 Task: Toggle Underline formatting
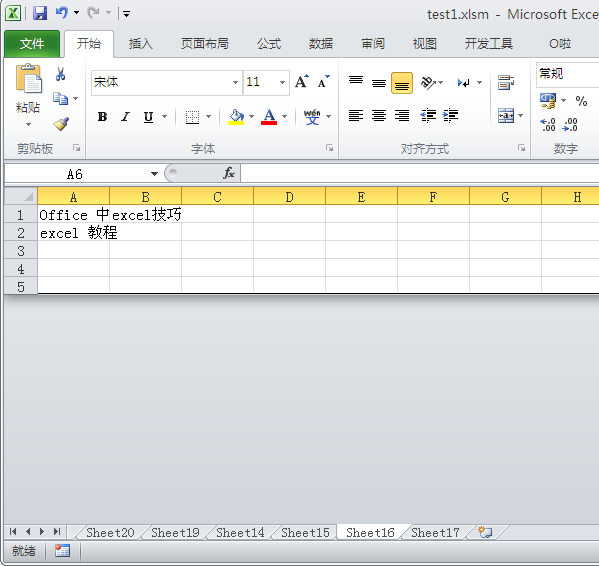coord(148,116)
